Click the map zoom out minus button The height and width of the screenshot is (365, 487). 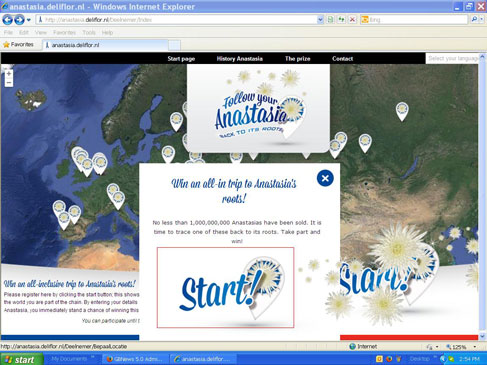[9, 82]
